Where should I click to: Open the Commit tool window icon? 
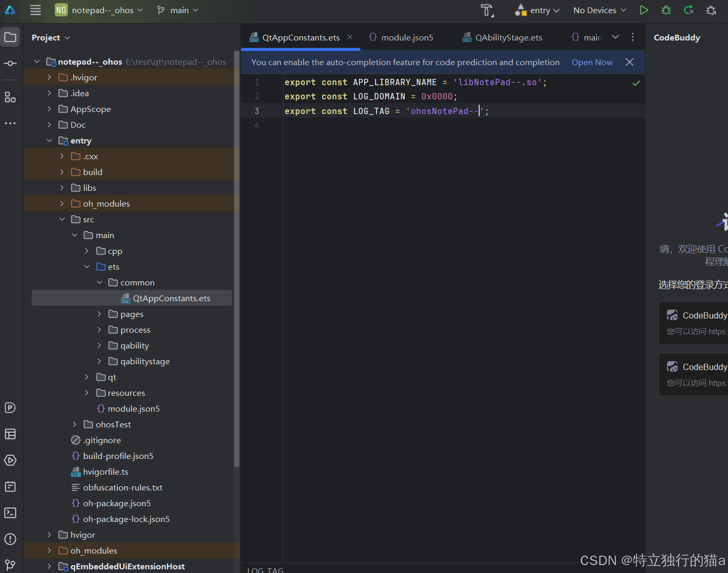(x=10, y=64)
